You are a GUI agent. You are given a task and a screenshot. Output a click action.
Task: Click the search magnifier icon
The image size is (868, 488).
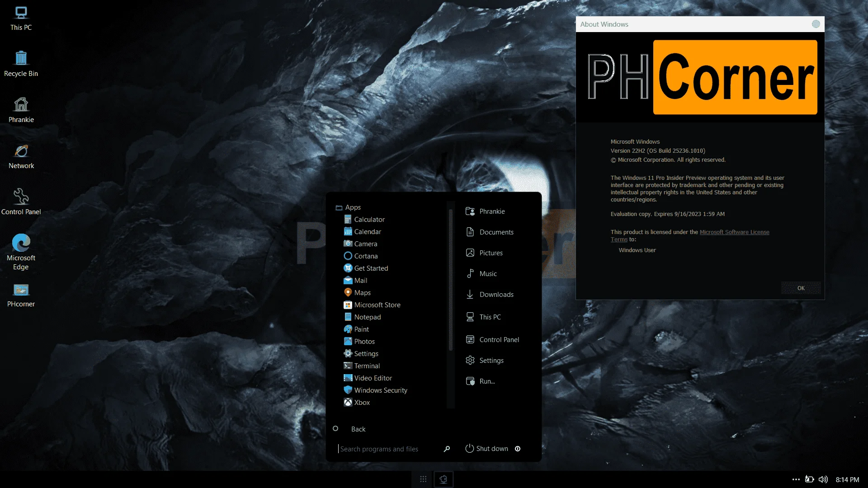tap(447, 449)
